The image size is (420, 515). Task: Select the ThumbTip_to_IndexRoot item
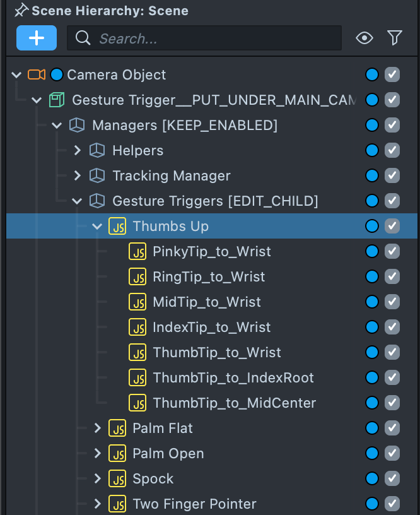tap(233, 377)
